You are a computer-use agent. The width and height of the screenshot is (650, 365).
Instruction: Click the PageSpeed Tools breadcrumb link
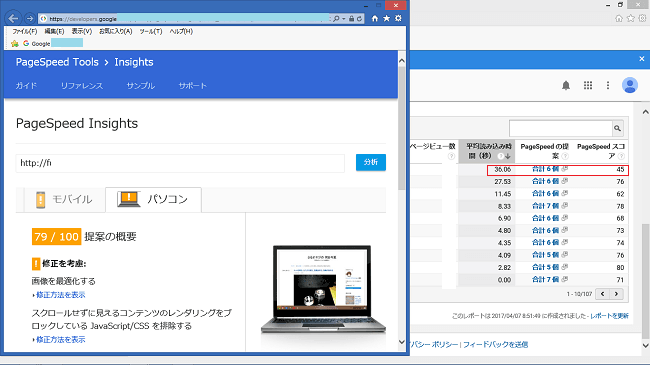point(57,62)
